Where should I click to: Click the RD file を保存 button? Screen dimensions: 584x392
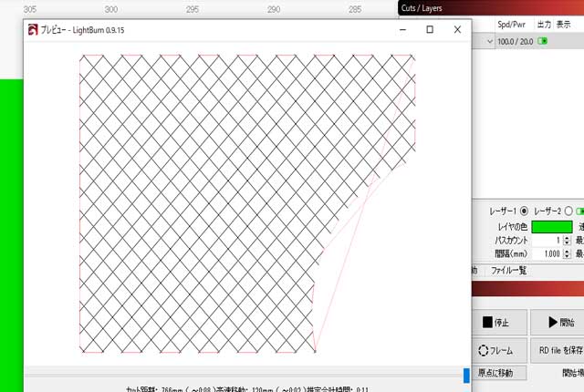click(x=558, y=350)
